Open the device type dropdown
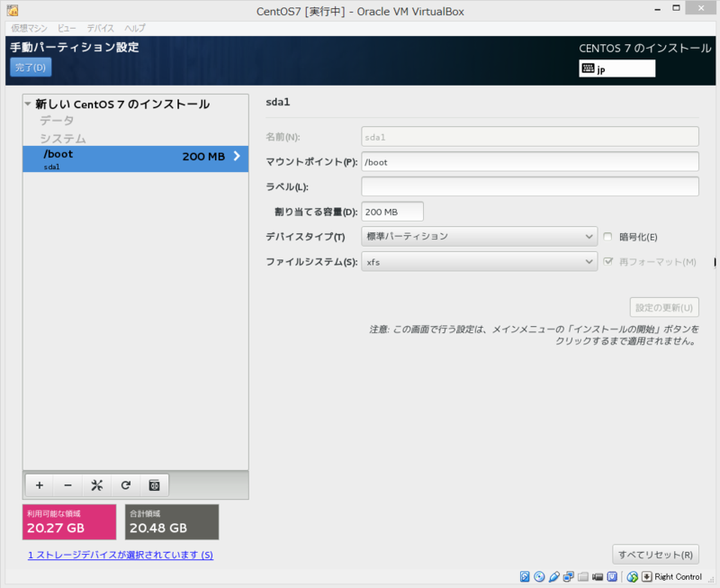The width and height of the screenshot is (720, 588). (479, 235)
